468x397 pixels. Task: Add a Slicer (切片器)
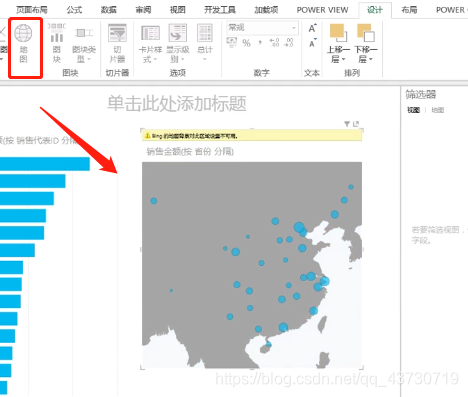tap(117, 43)
